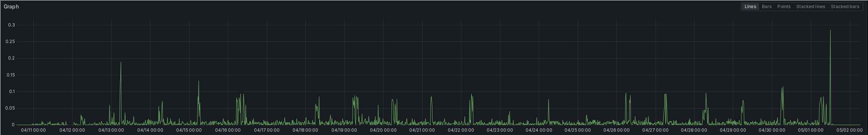Click the 05/01 00:00 x-axis label
Viewport: 868px width, 135px height.
[811, 130]
